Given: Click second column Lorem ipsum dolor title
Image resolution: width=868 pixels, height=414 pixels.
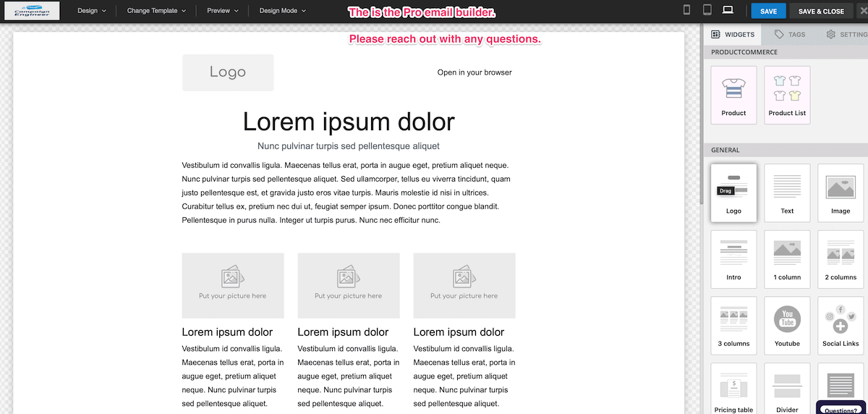Looking at the screenshot, I should pos(343,332).
